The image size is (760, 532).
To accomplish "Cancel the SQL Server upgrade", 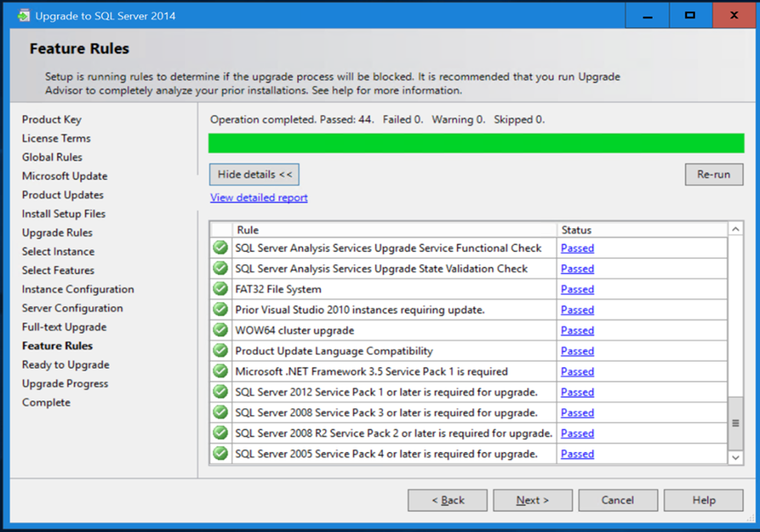I will pyautogui.click(x=618, y=500).
